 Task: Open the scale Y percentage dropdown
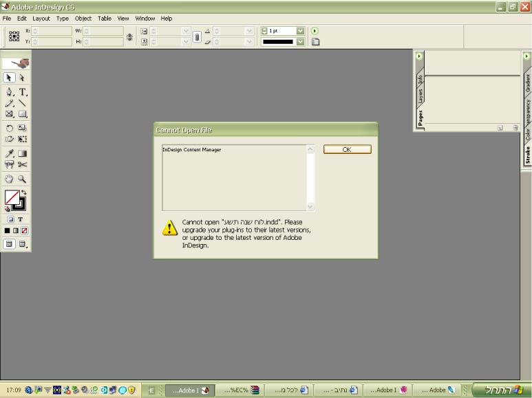coord(186,42)
